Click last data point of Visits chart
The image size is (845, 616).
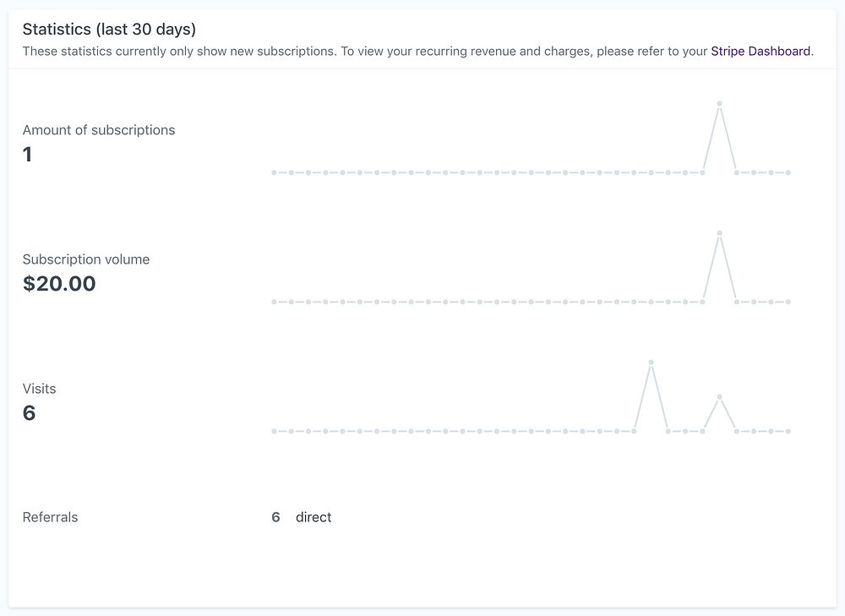click(x=788, y=431)
